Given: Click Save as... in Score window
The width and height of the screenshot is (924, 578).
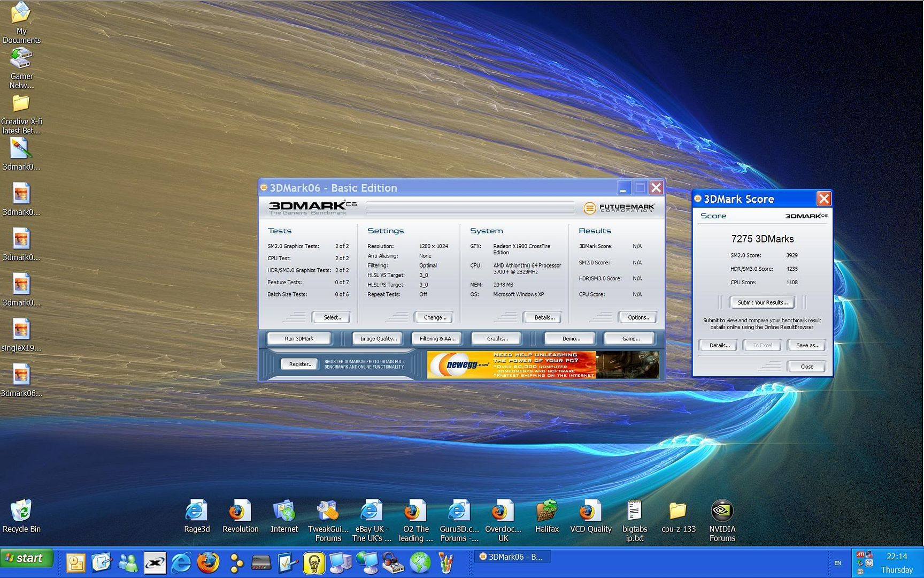Looking at the screenshot, I should point(807,345).
